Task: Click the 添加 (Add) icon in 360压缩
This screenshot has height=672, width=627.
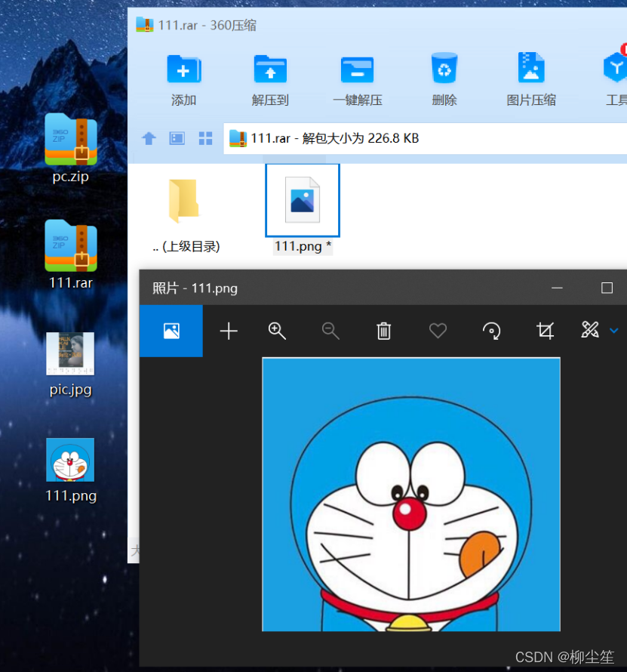Action: point(184,69)
